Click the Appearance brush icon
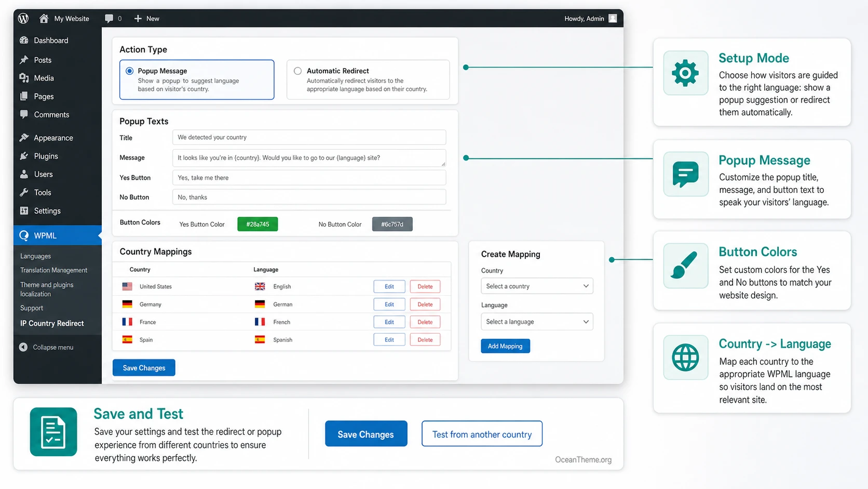 click(x=24, y=138)
